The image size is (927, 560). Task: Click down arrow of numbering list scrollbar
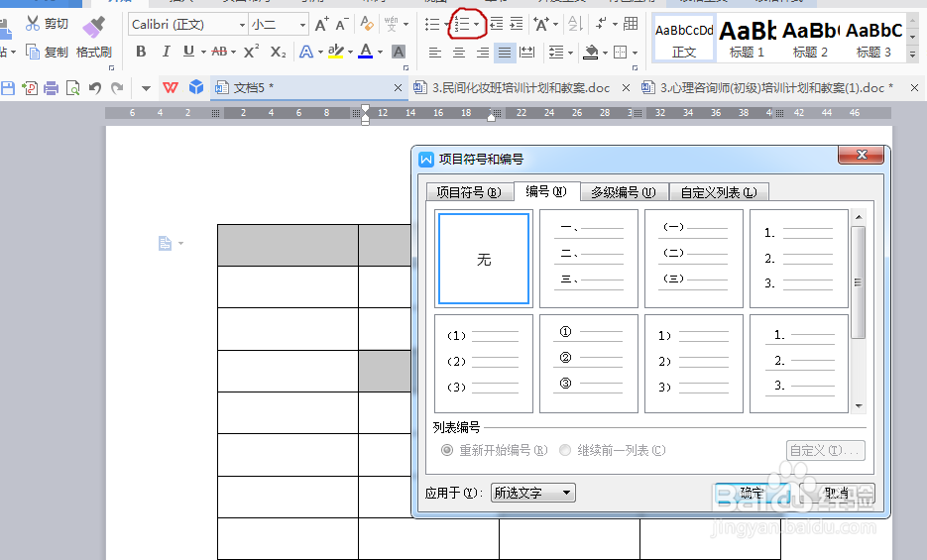(x=859, y=406)
